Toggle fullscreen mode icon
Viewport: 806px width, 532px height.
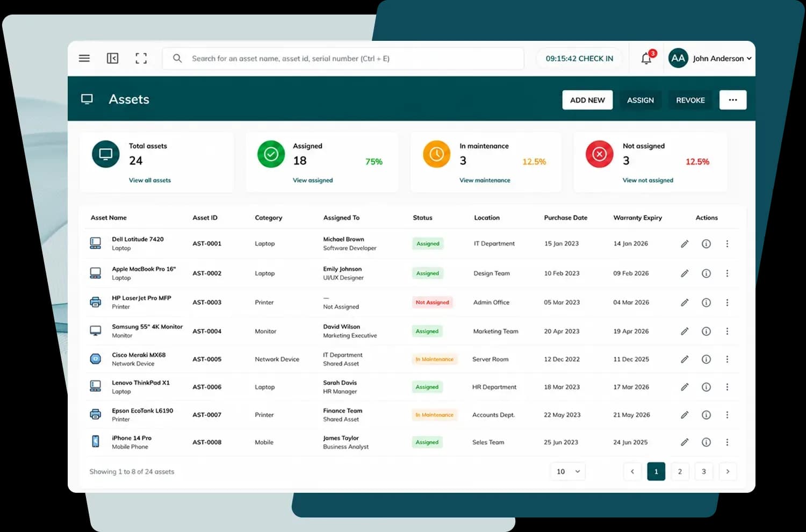coord(141,58)
